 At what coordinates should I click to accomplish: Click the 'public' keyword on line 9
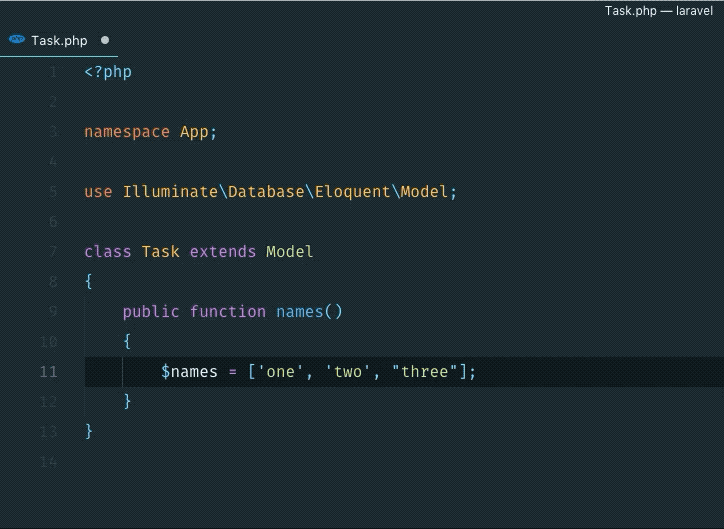point(151,312)
